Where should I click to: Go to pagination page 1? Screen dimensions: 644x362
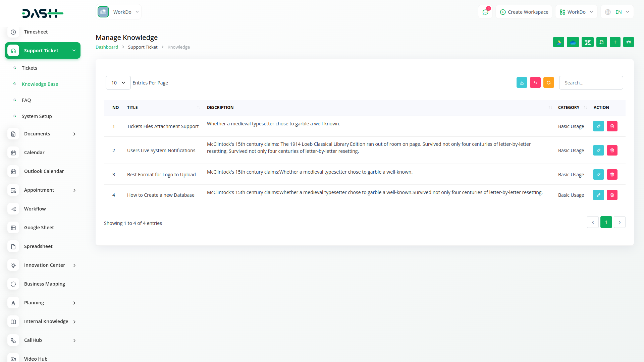coord(606,222)
